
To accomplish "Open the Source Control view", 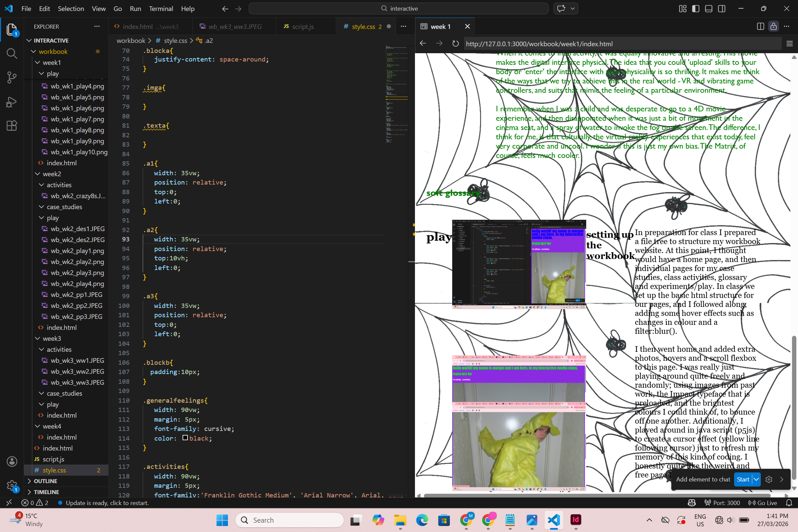I will pyautogui.click(x=12, y=77).
